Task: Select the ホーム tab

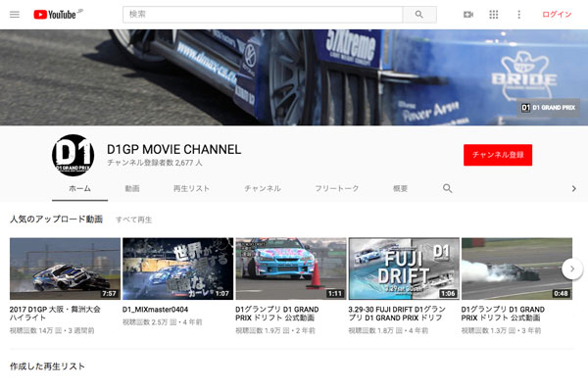Action: click(x=79, y=189)
